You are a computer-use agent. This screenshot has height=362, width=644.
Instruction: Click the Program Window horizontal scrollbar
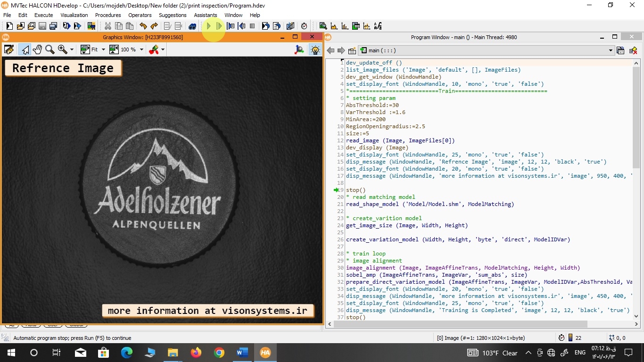click(460, 324)
